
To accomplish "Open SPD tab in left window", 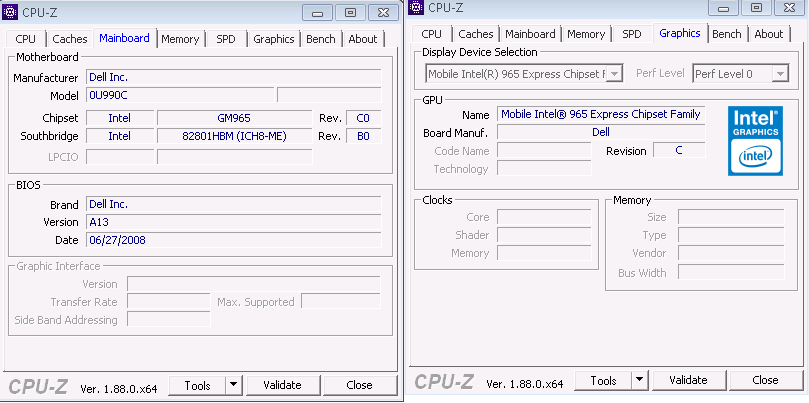I will coord(226,39).
